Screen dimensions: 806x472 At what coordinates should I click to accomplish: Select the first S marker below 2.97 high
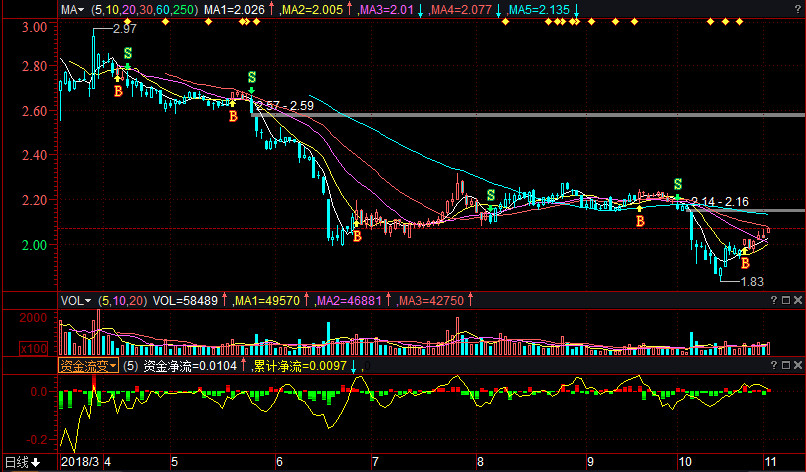click(127, 53)
